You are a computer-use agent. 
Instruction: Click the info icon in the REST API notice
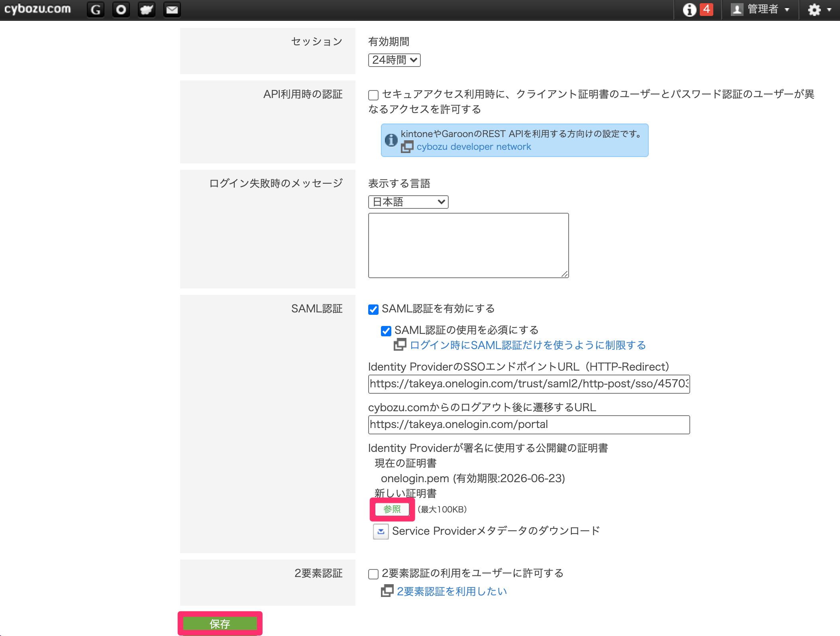coord(391,140)
